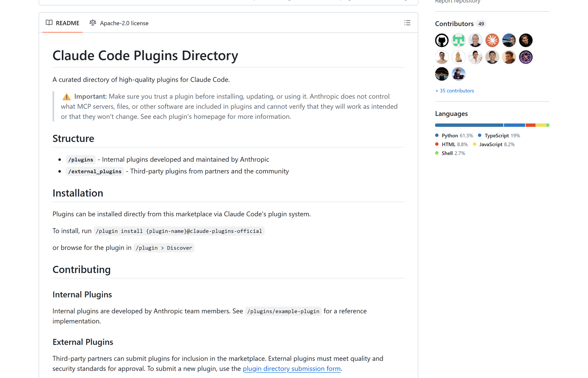This screenshot has height=378, width=588.
Task: Click the Internal Plugins subheading
Action: coord(82,294)
